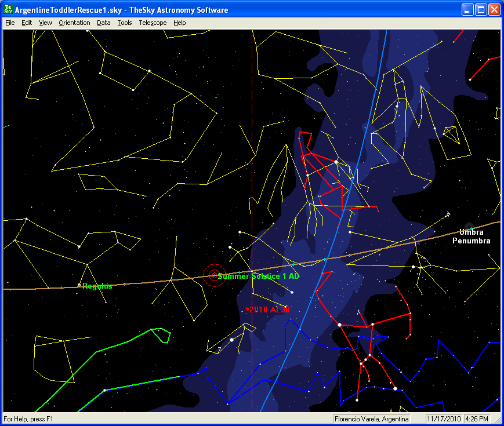Minimize the TheSky window
The width and height of the screenshot is (504, 426).
(x=468, y=10)
